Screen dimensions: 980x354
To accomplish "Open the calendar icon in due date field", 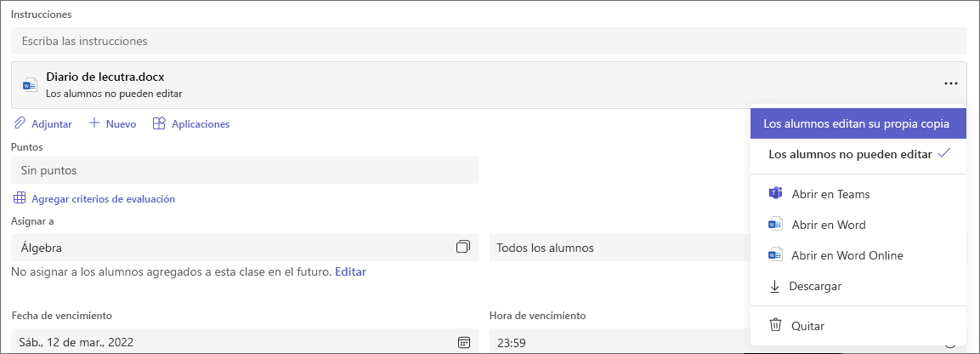I will [x=463, y=342].
